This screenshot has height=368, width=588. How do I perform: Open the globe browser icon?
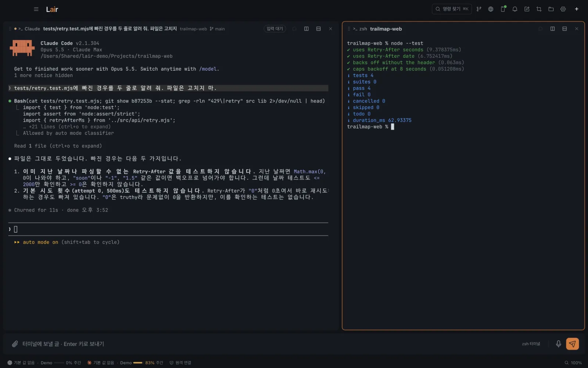[x=491, y=9]
